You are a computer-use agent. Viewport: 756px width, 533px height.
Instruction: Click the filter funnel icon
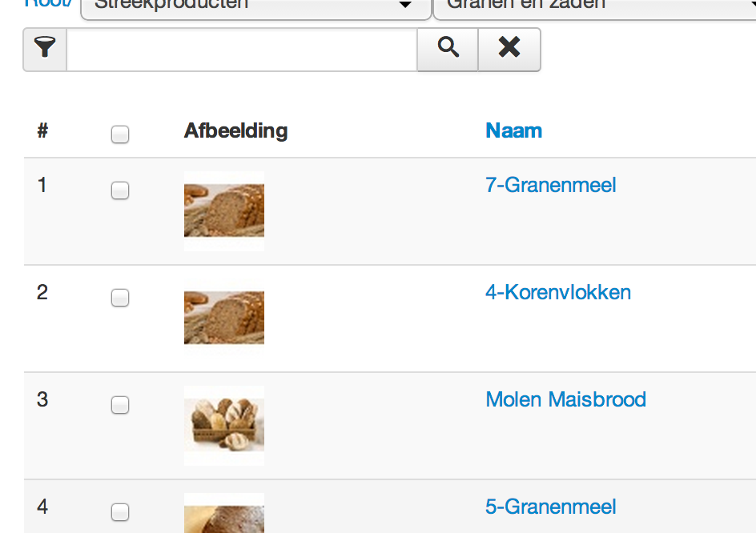tap(46, 50)
